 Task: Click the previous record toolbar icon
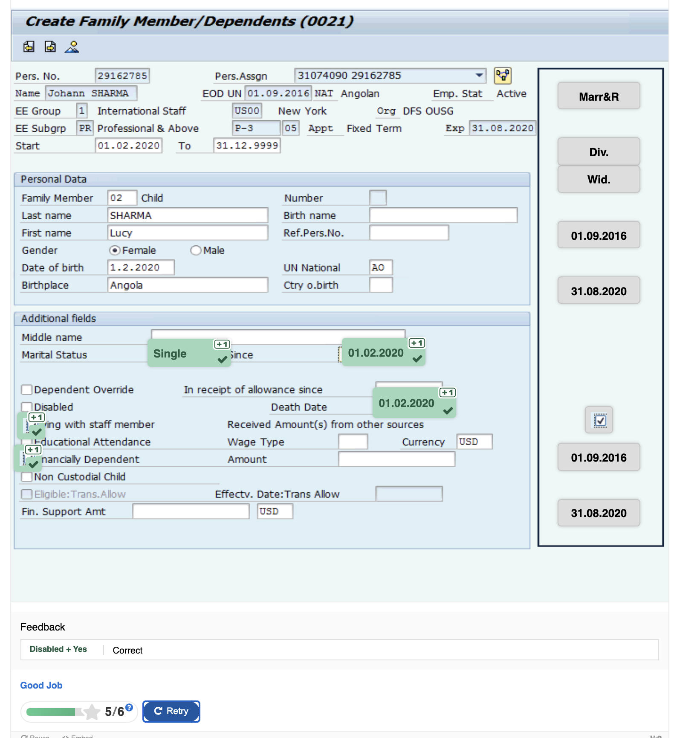(x=29, y=46)
